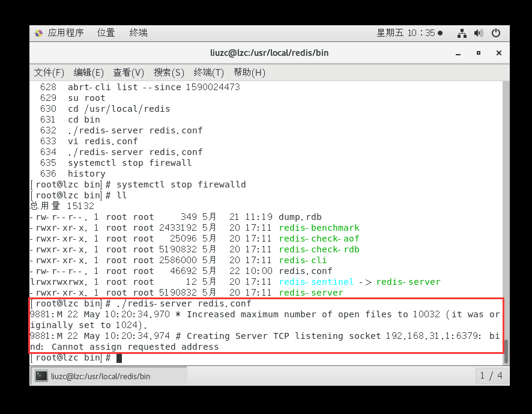Click the history line 'abrt-cli list --since 1590024473'

pyautogui.click(x=154, y=87)
